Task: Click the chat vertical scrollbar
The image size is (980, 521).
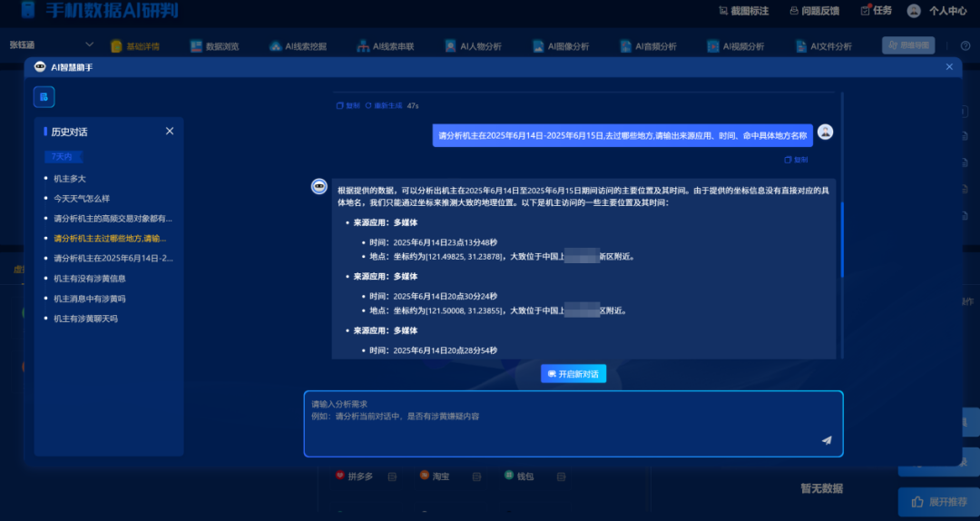Action: click(842, 240)
